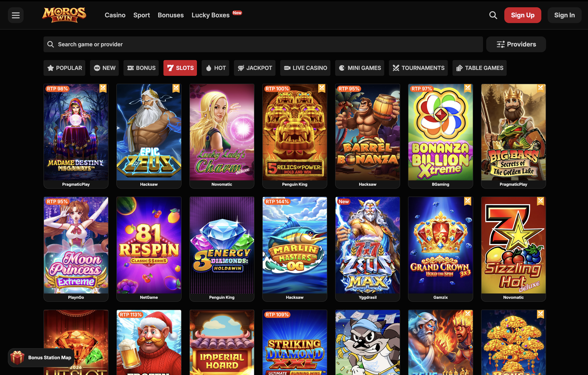
Task: Open the Imperial Hoard game thumbnail
Action: (222, 343)
